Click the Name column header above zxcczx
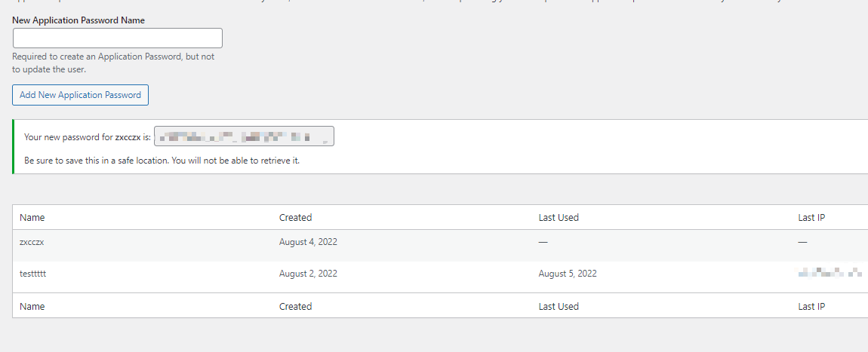The height and width of the screenshot is (352, 868). point(32,218)
